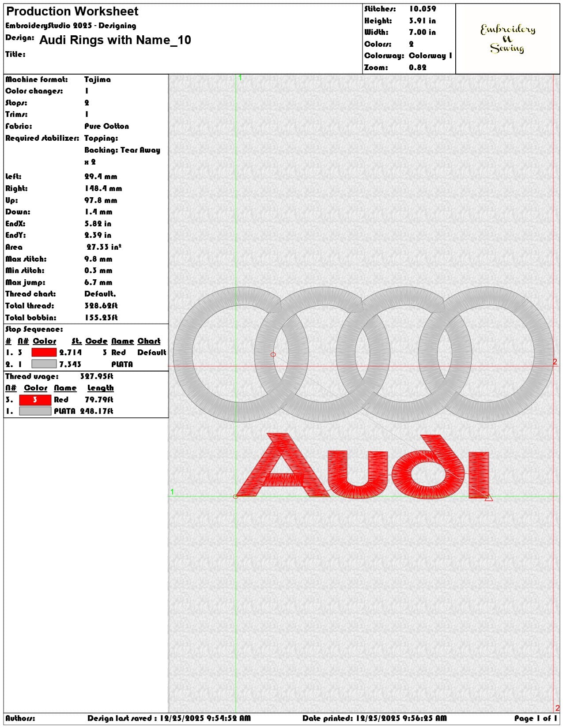Click the Chart column header
563x728 pixels.
pyautogui.click(x=149, y=341)
